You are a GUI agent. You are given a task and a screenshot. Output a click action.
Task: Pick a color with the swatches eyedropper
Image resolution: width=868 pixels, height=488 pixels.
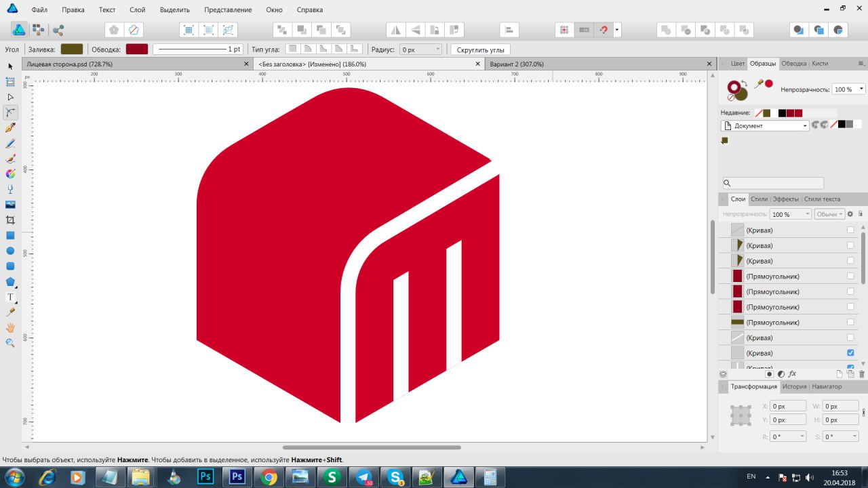tap(759, 84)
